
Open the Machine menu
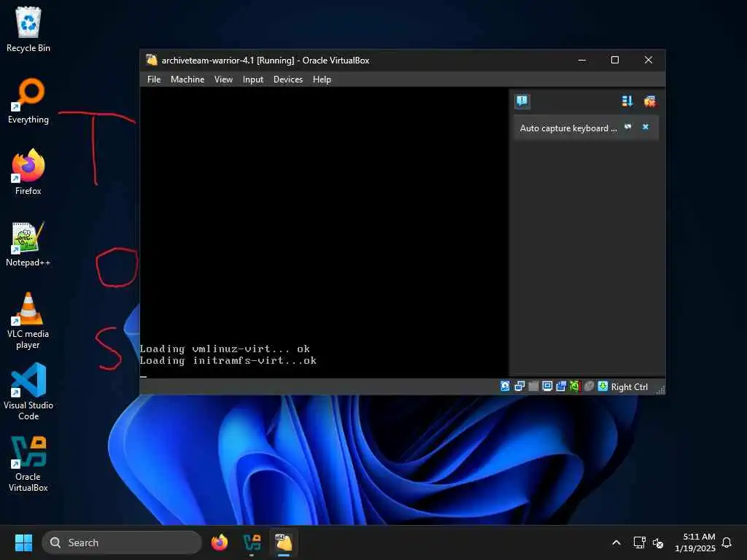click(x=187, y=79)
